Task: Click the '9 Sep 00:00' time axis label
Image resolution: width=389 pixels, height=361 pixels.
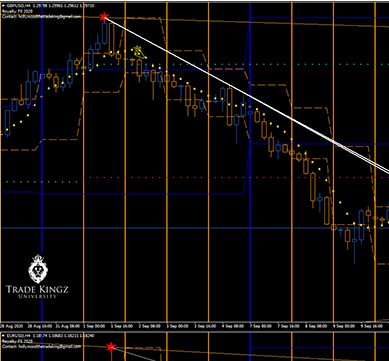Action: point(345,325)
